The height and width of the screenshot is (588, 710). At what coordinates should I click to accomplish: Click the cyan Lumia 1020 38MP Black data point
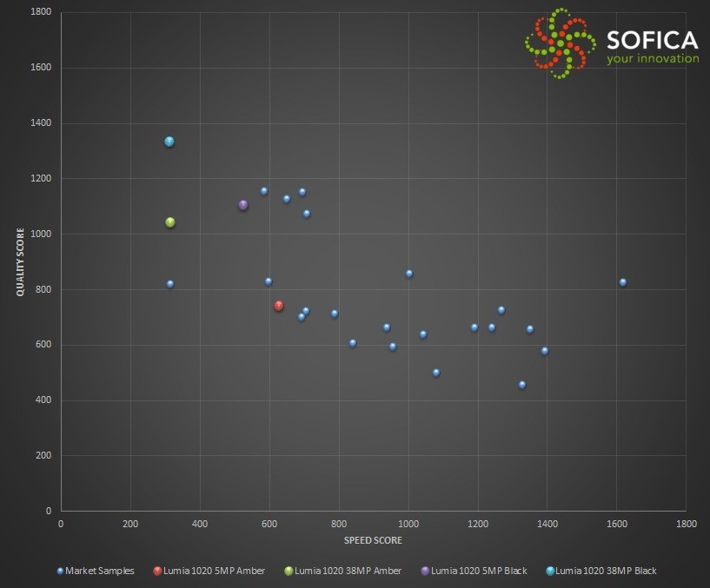click(169, 142)
